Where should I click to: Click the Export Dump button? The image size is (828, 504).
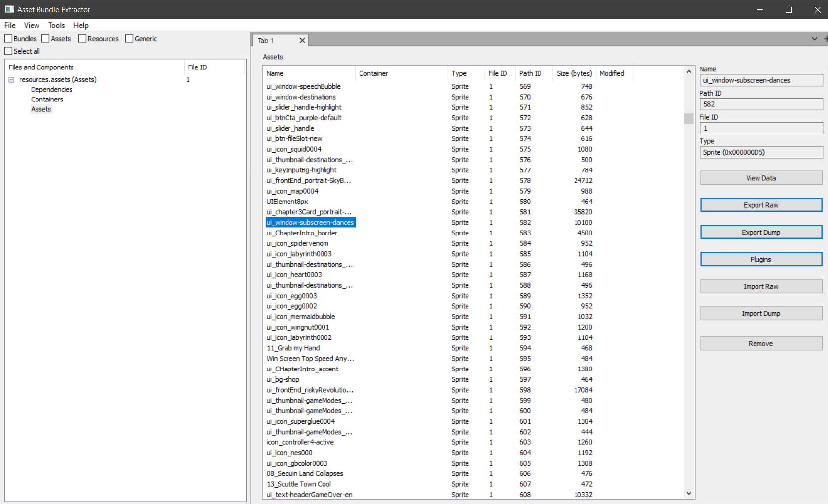tap(761, 232)
